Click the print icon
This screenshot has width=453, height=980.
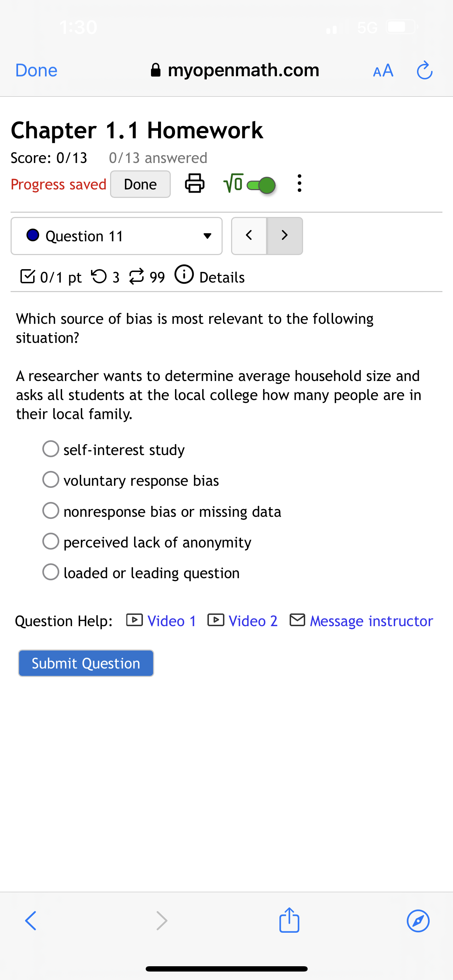coord(194,184)
